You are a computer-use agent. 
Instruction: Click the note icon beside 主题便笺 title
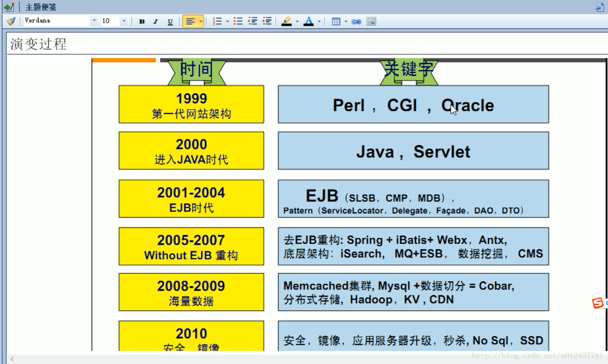tap(9, 7)
